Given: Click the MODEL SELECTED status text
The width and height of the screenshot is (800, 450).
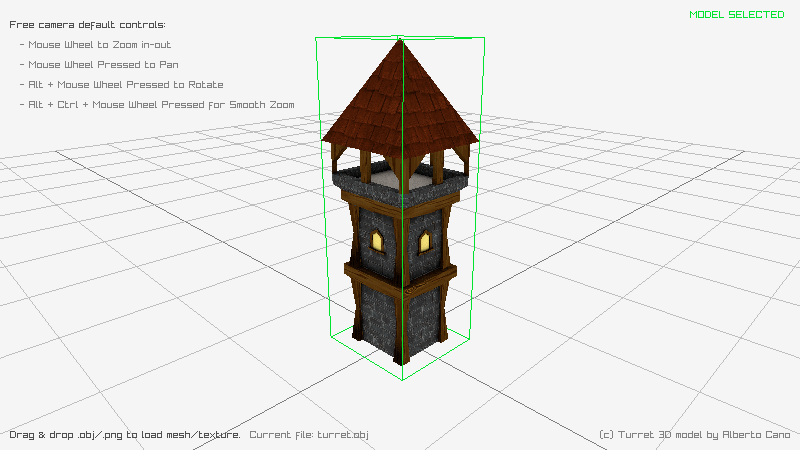Looking at the screenshot, I should (736, 15).
